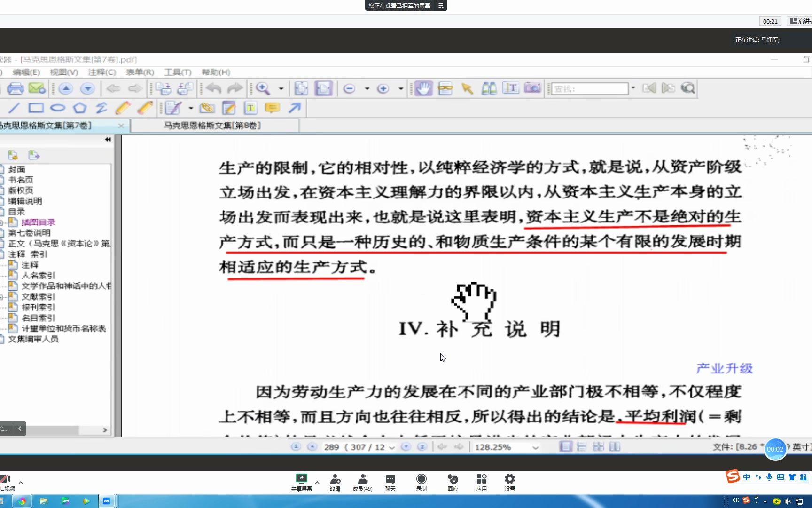Click the fit page icon
Viewport: 812px width, 508px height.
[x=301, y=88]
